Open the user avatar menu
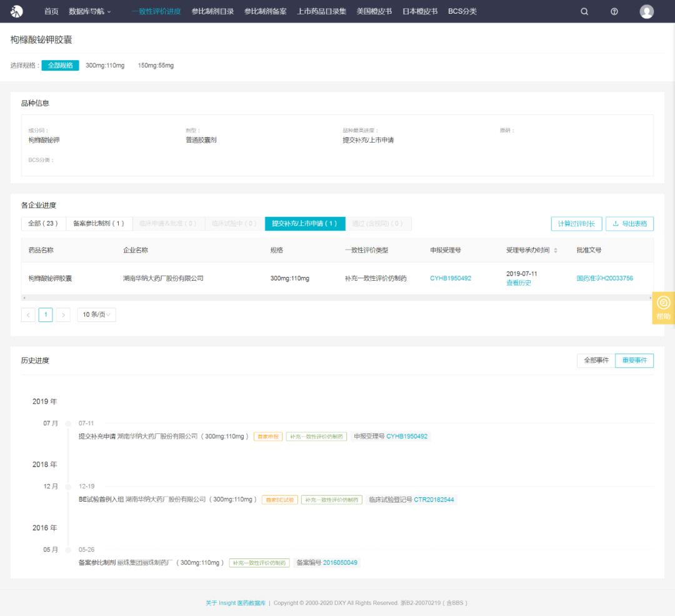This screenshot has height=616, width=675. pyautogui.click(x=647, y=12)
